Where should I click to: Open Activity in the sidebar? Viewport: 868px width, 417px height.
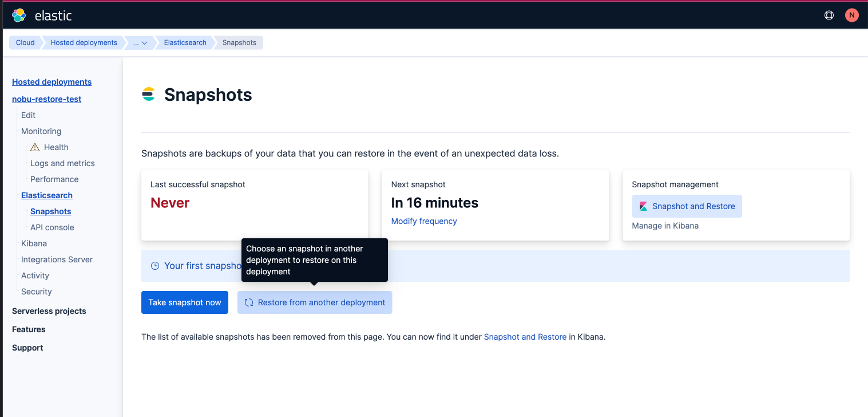[x=35, y=276]
